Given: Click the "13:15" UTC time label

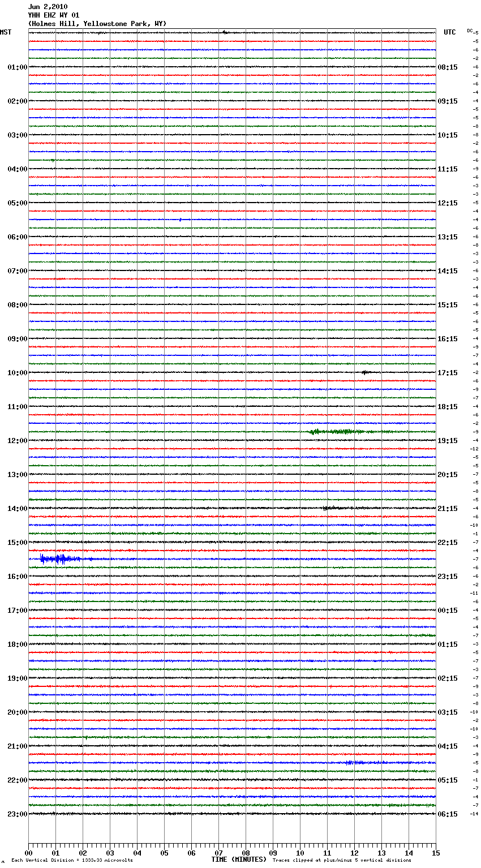Looking at the screenshot, I should coord(448,237).
